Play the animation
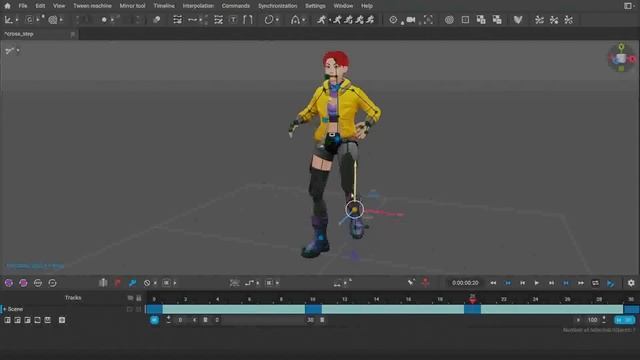 (x=537, y=283)
